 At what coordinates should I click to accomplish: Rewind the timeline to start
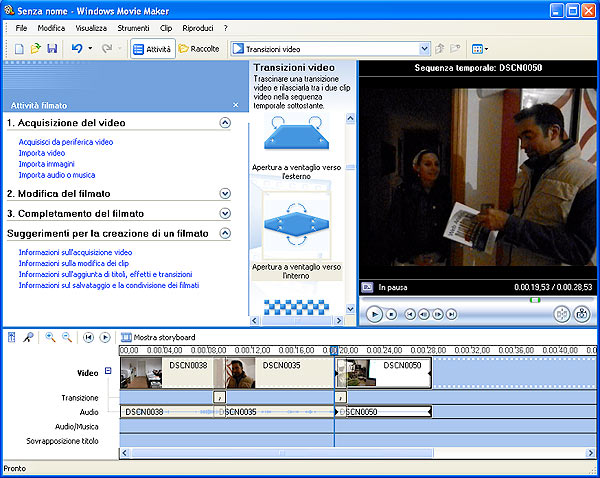tap(88, 338)
